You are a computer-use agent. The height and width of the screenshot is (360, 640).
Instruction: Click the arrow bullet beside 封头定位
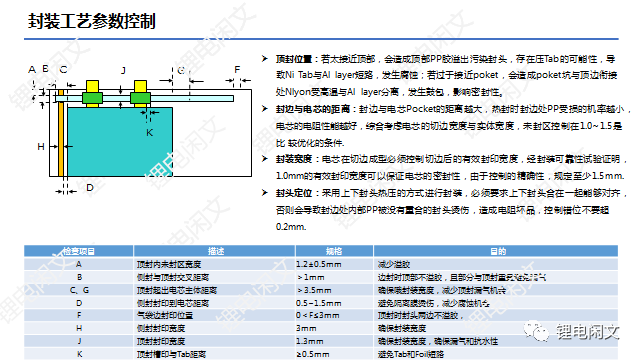point(265,192)
